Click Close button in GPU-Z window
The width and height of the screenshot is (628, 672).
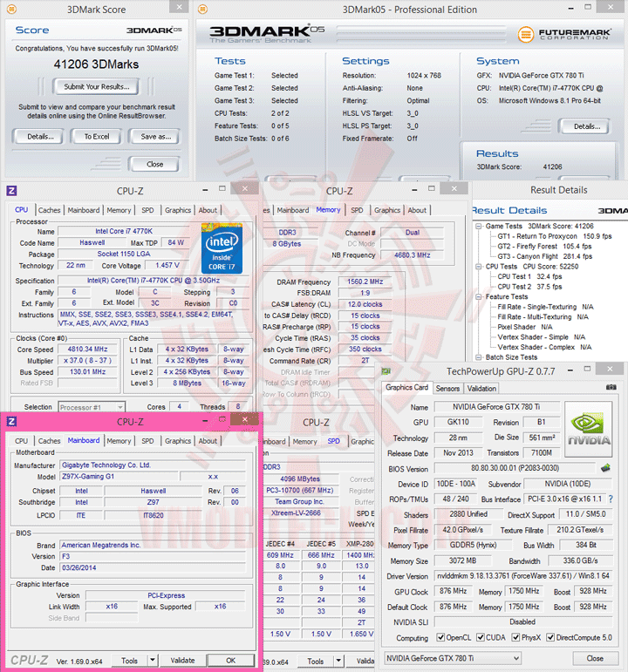click(x=595, y=658)
